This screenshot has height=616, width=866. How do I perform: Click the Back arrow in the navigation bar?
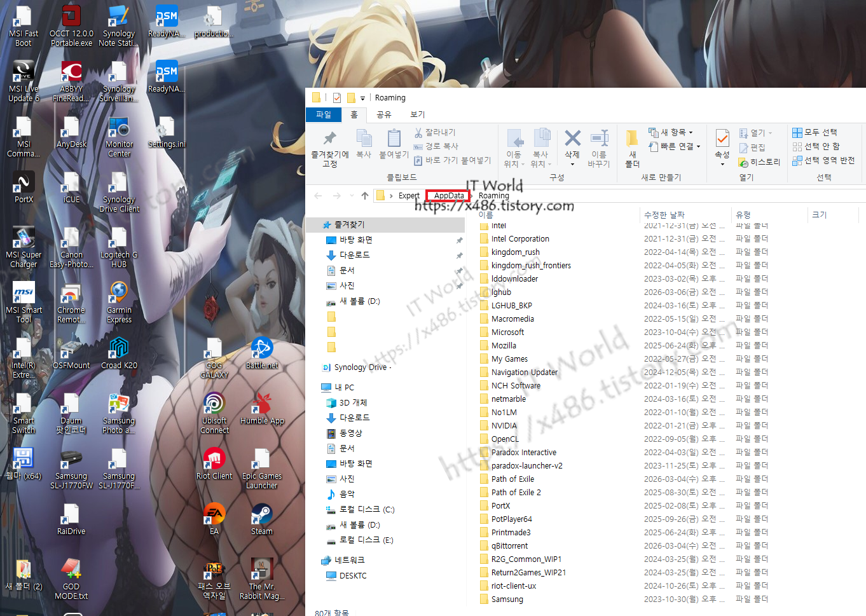[318, 196]
